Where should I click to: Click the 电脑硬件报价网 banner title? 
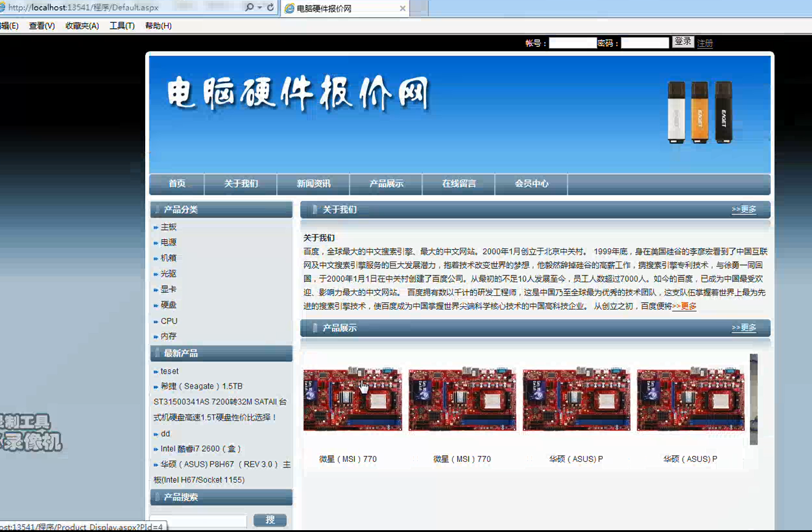(298, 95)
